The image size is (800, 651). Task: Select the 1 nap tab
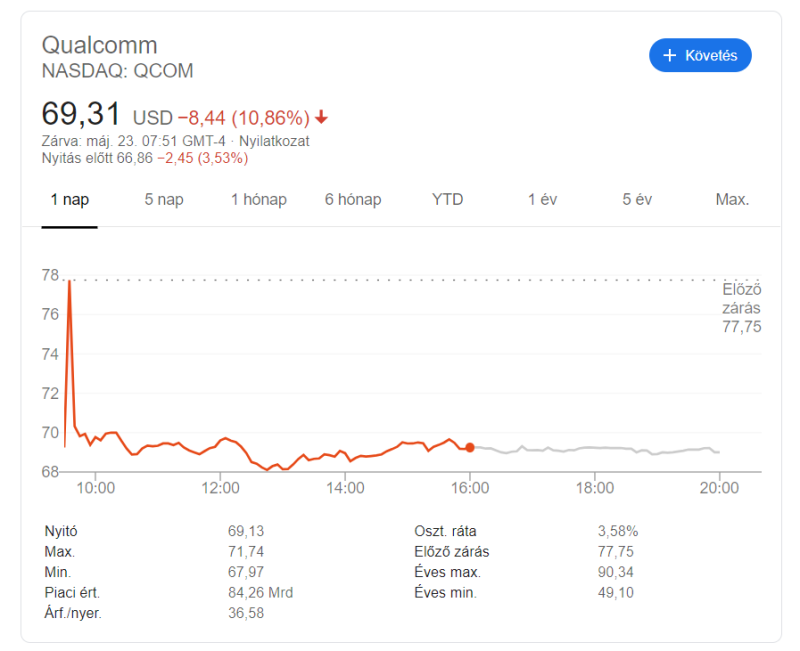click(70, 199)
